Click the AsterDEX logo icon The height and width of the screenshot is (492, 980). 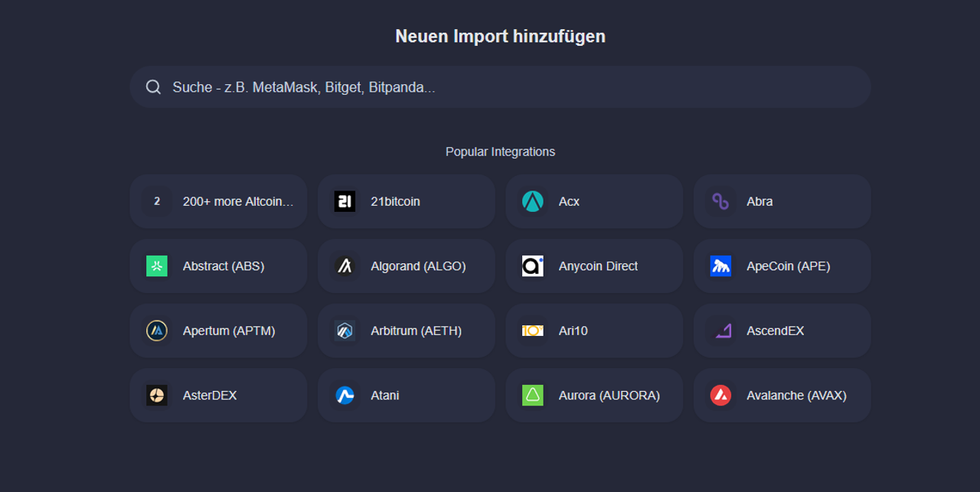click(157, 396)
